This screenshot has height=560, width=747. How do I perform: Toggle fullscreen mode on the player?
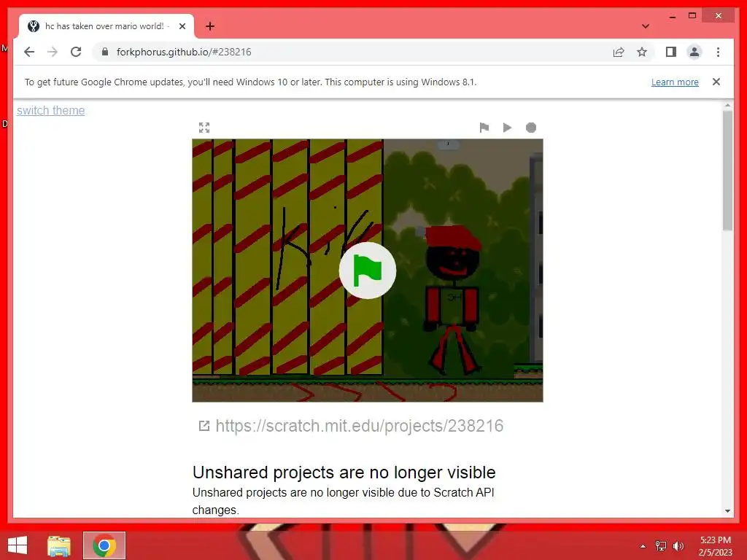pos(204,128)
